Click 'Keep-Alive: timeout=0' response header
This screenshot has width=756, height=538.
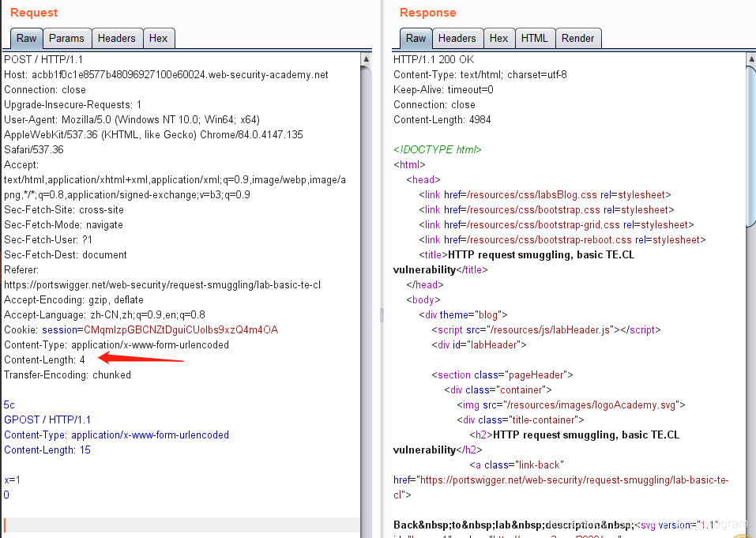(444, 90)
